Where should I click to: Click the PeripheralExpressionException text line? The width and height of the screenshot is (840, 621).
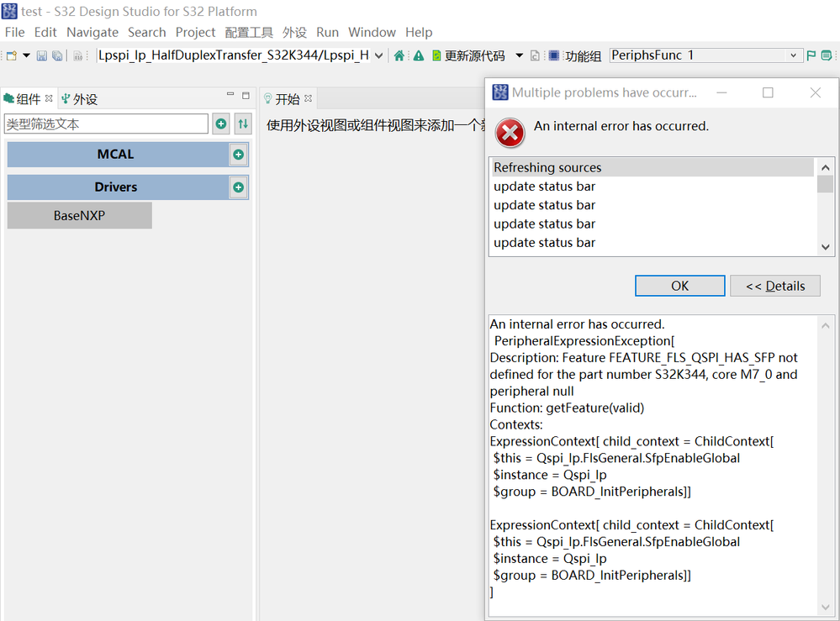coord(584,340)
